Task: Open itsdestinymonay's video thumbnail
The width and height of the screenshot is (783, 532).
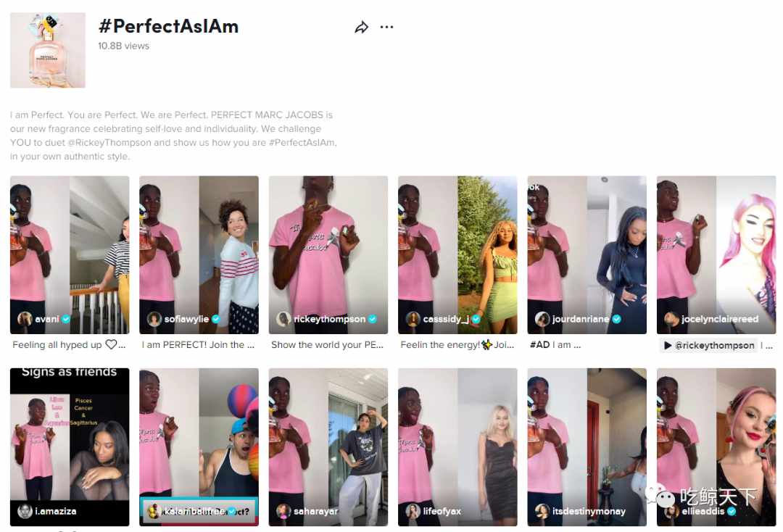Action: 587,447
